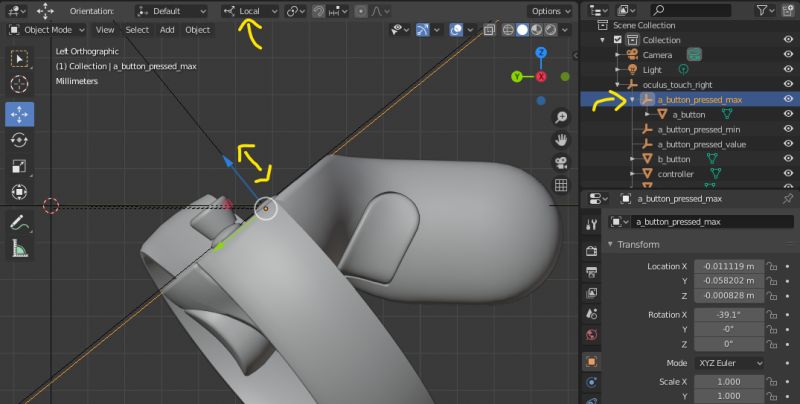
Task: Toggle viewport gizmo display
Action: coord(423,30)
